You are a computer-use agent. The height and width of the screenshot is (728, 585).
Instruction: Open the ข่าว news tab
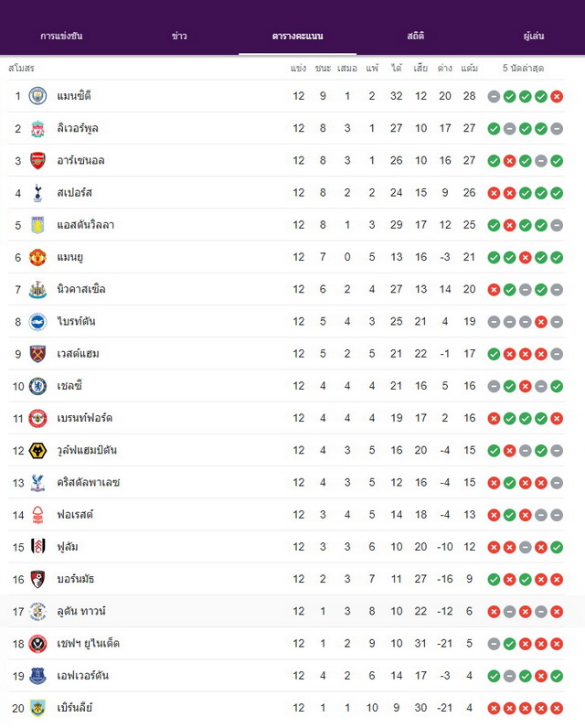click(179, 37)
